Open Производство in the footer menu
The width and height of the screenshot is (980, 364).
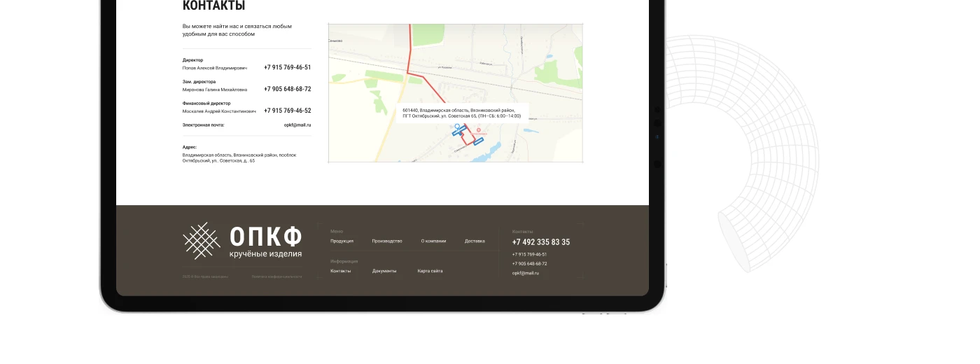(x=387, y=241)
